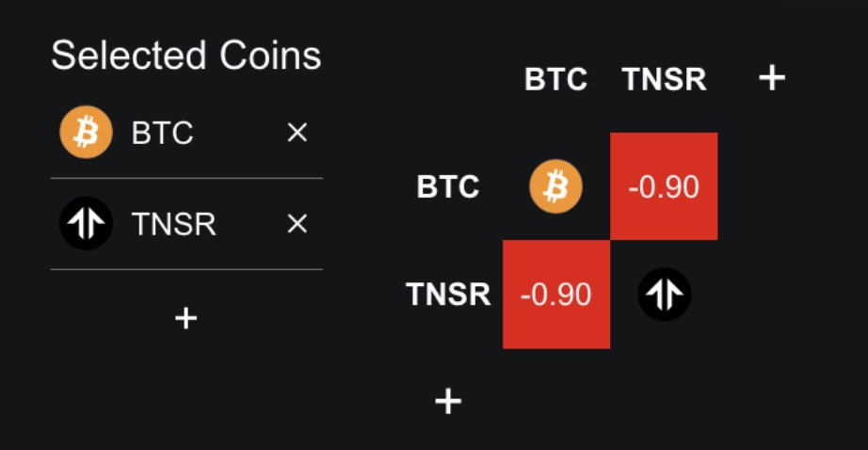
Task: Add a new row below the TNSR matrix row
Action: point(448,402)
